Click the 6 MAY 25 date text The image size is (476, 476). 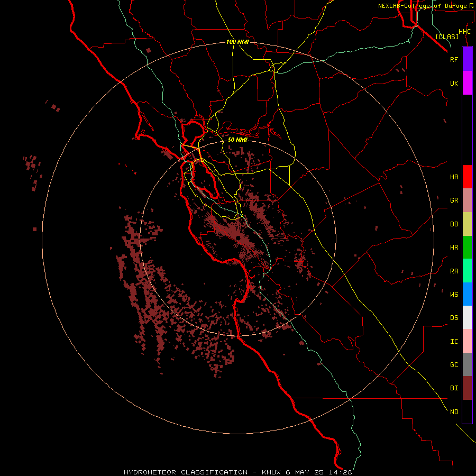click(x=304, y=472)
